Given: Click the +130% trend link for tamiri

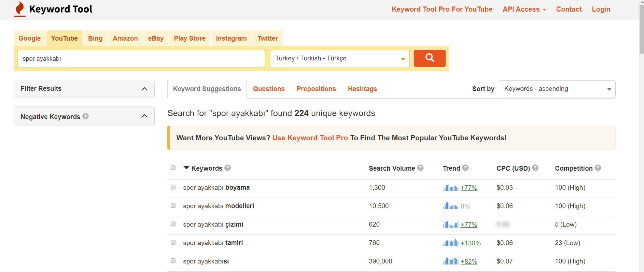Looking at the screenshot, I should [471, 243].
